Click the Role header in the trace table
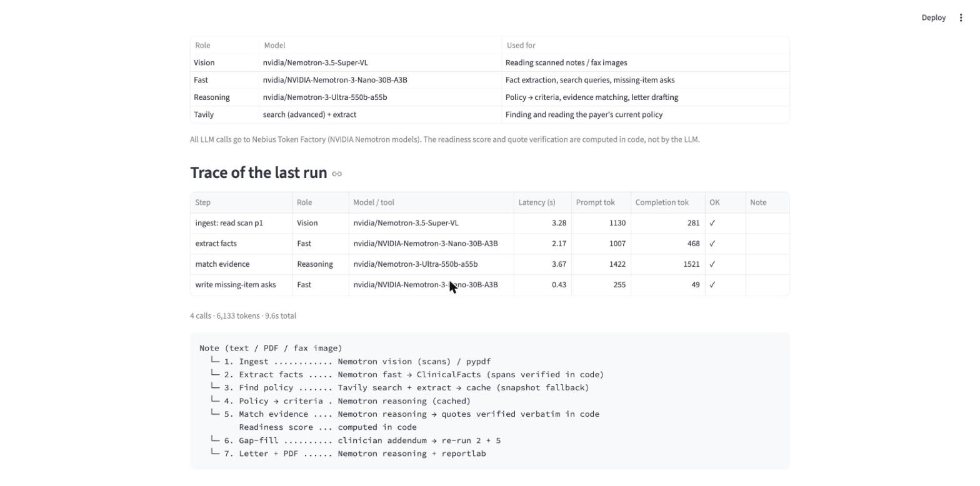 point(321,202)
